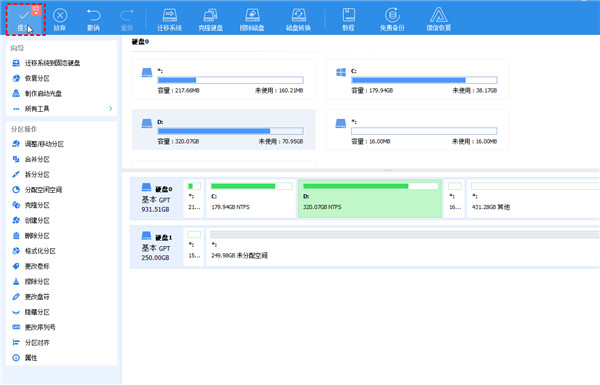Select the D: 320.07GB NTFS block in disk map

click(370, 199)
